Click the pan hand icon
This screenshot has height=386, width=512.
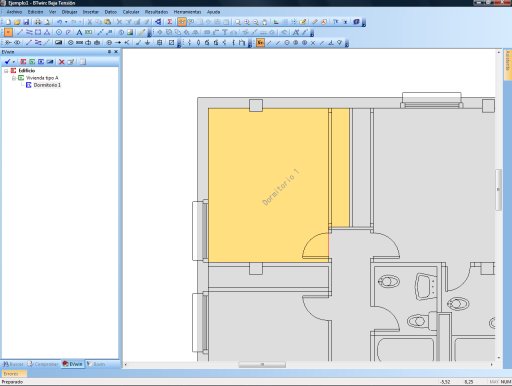tap(264, 22)
